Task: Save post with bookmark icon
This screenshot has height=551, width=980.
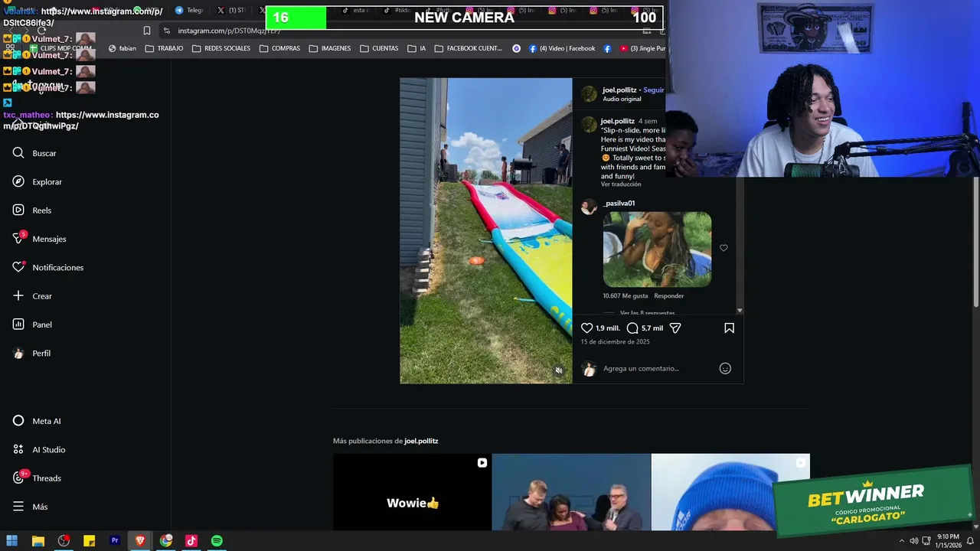Action: [729, 328]
